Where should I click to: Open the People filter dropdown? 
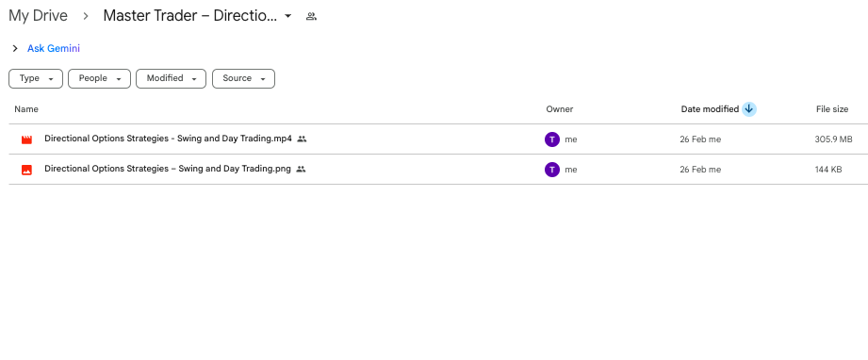(x=99, y=78)
